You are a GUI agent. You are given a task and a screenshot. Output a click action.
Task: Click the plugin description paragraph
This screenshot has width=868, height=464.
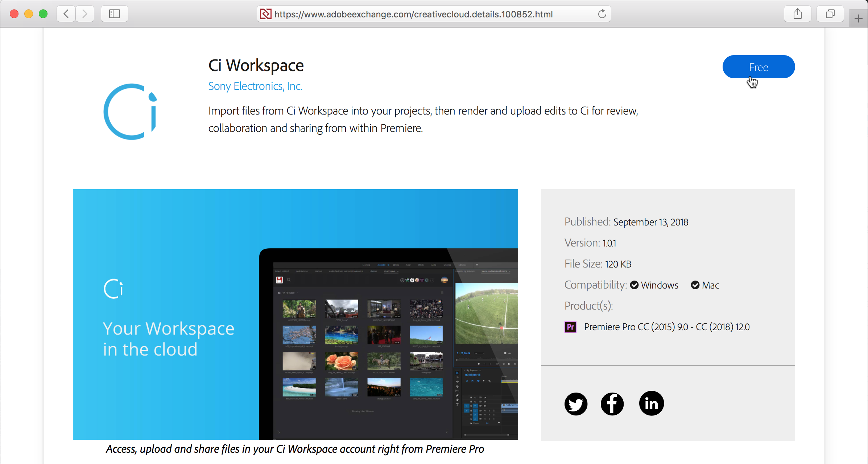coord(423,120)
